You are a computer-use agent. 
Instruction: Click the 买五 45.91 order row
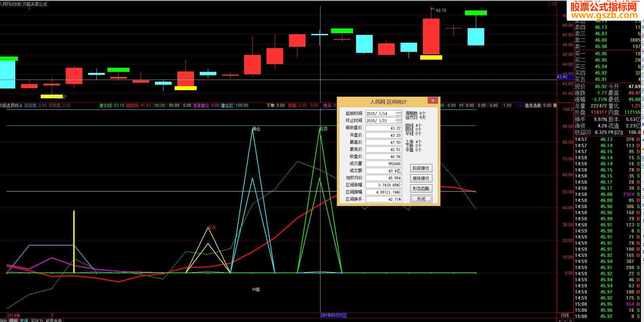pyautogui.click(x=608, y=80)
